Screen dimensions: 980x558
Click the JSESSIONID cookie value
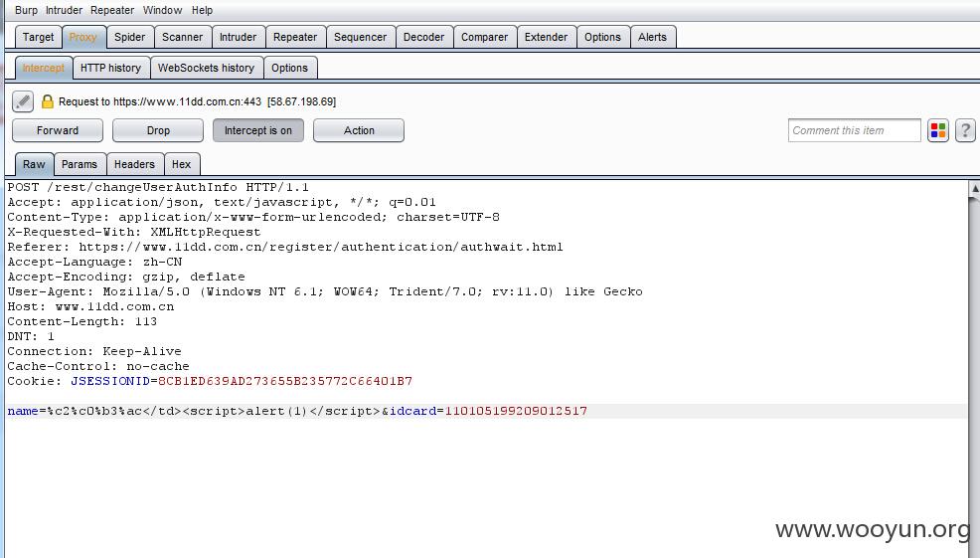click(285, 381)
